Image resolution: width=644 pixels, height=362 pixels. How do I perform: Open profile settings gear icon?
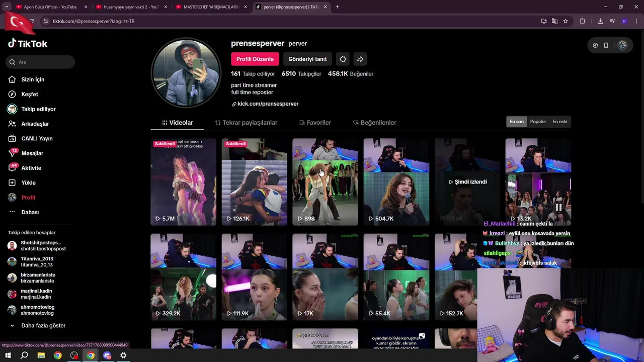click(343, 59)
